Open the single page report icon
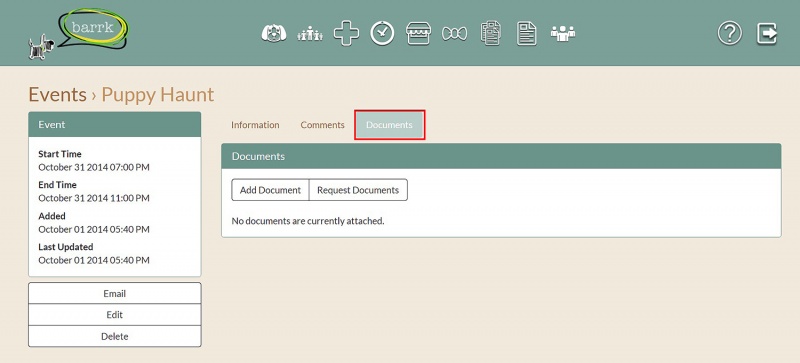 527,34
